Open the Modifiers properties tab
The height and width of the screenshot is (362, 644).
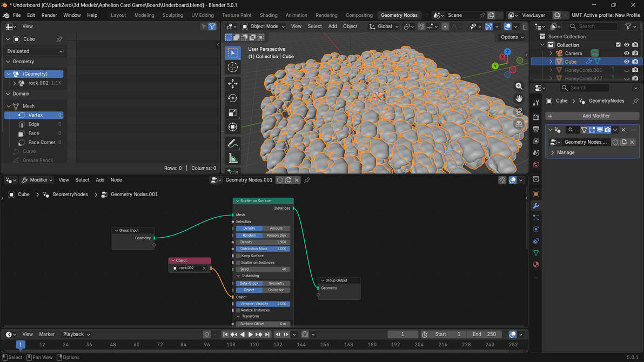click(x=536, y=206)
